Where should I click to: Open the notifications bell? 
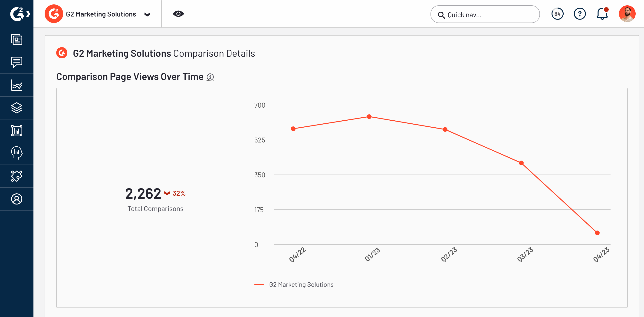(x=602, y=14)
